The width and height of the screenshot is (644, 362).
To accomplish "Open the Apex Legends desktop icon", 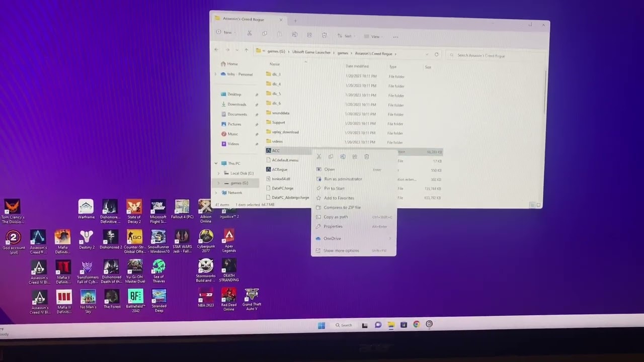I will [229, 241].
